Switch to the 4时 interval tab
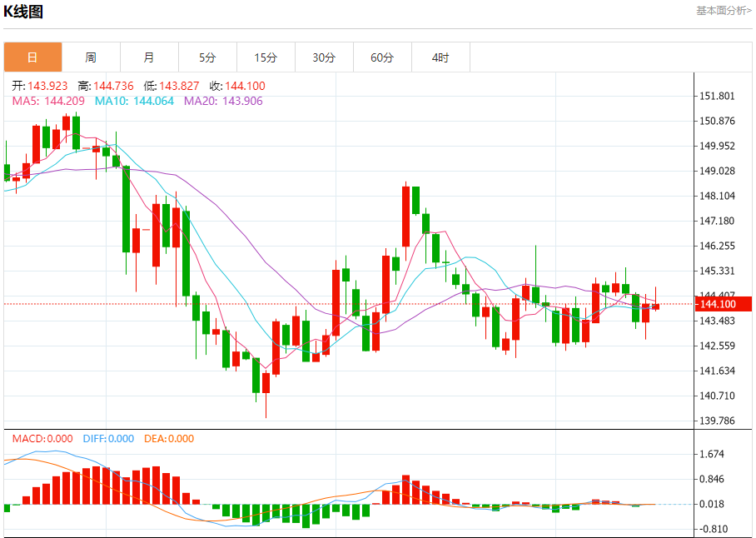Screen dimensions: 756x538 click(440, 57)
